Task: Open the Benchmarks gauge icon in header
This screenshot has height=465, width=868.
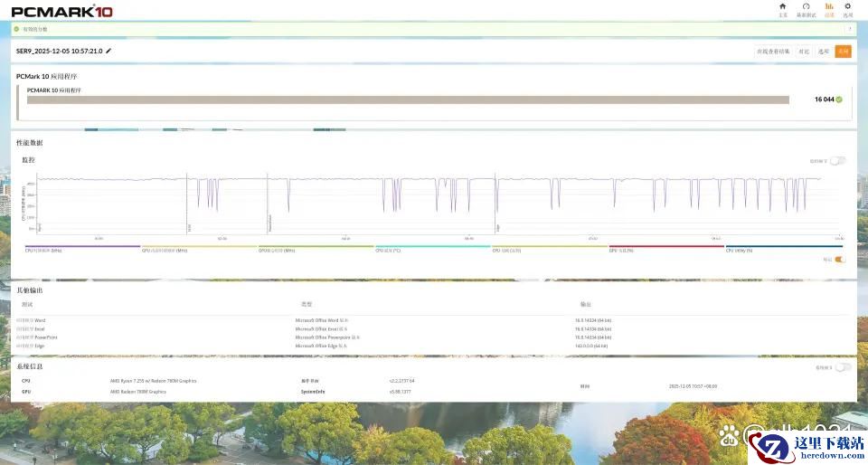Action: pos(806,6)
